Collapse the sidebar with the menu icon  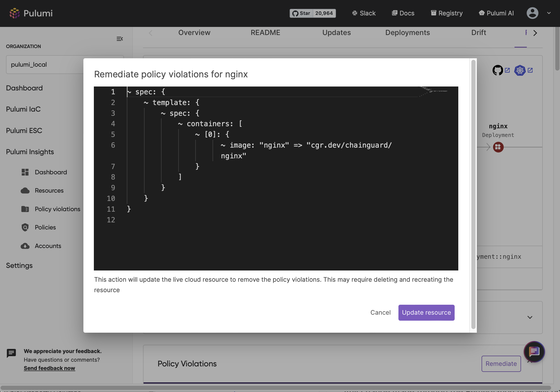[120, 39]
